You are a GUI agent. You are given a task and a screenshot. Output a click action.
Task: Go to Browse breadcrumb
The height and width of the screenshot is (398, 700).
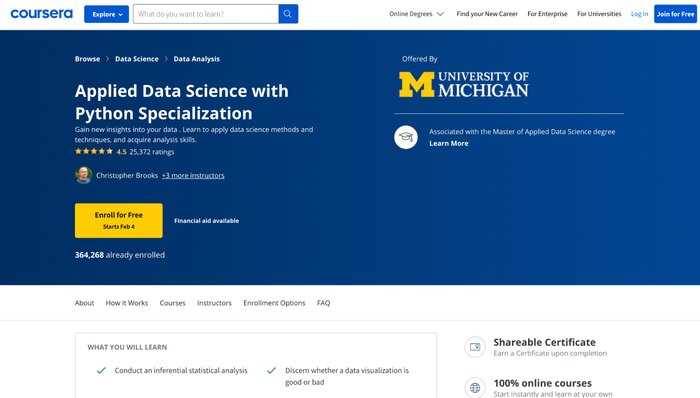point(88,59)
